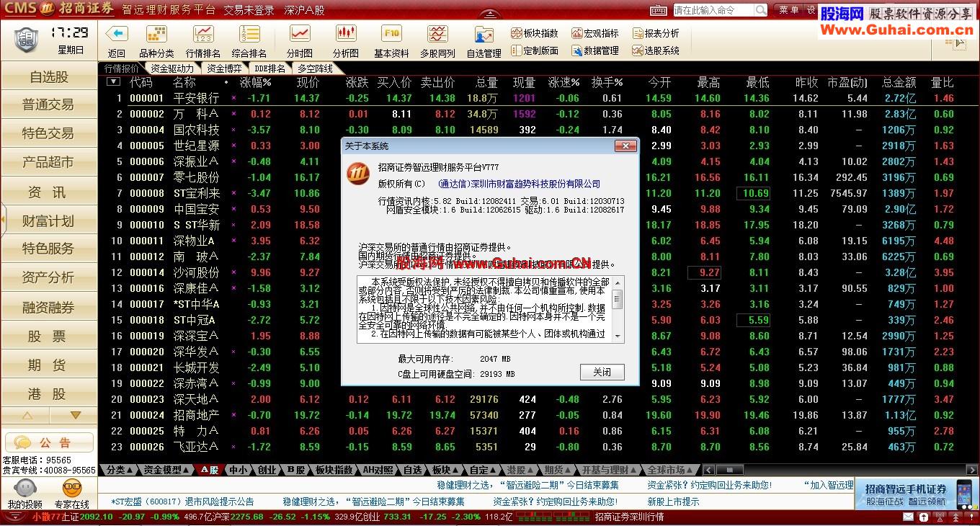Image resolution: width=980 pixels, height=526 pixels.
Task: Expand the 板块 bottom tab menu
Action: tap(445, 470)
